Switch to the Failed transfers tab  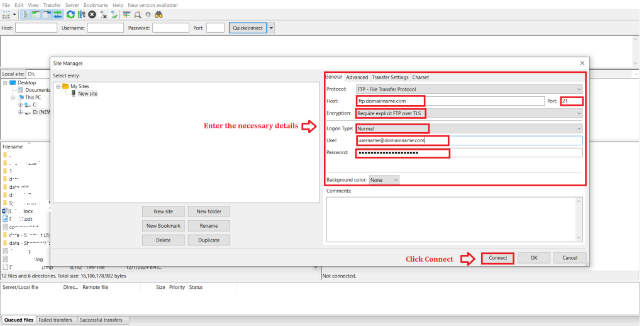pyautogui.click(x=55, y=320)
